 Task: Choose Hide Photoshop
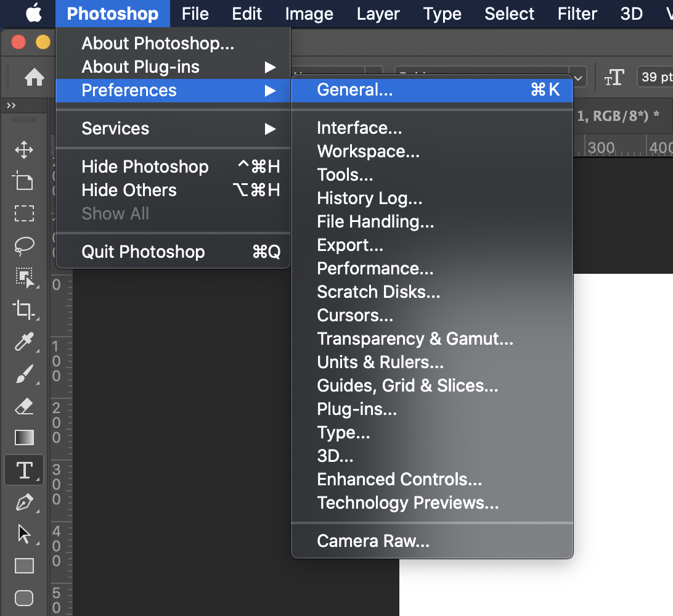173,166
